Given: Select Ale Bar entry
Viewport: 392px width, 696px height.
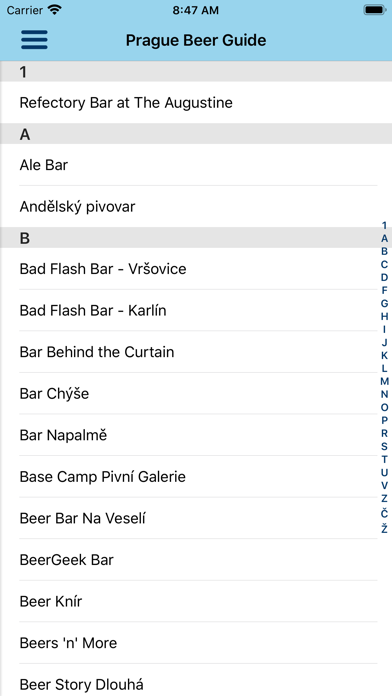Looking at the screenshot, I should click(x=196, y=165).
